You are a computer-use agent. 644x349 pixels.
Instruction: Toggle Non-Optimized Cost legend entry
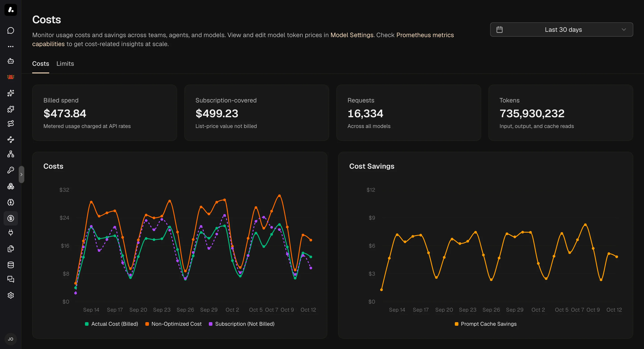pos(174,324)
